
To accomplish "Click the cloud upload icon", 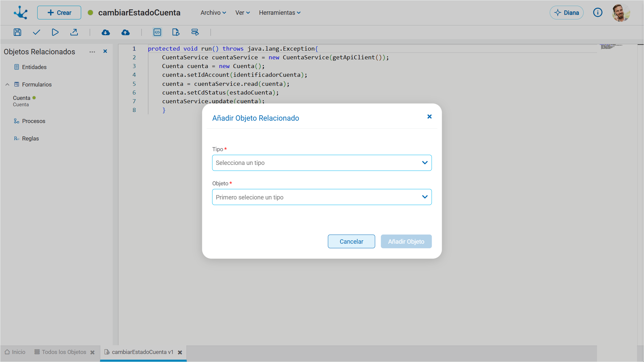I will (x=125, y=32).
